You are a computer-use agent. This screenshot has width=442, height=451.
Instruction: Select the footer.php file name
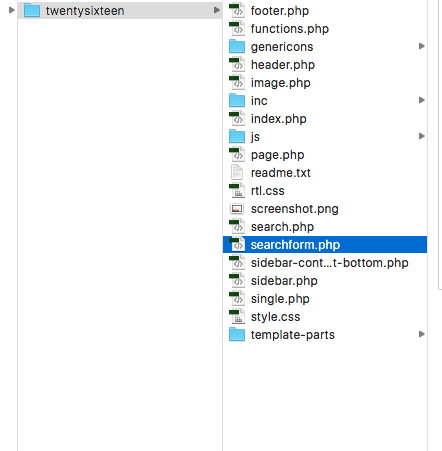tap(280, 11)
